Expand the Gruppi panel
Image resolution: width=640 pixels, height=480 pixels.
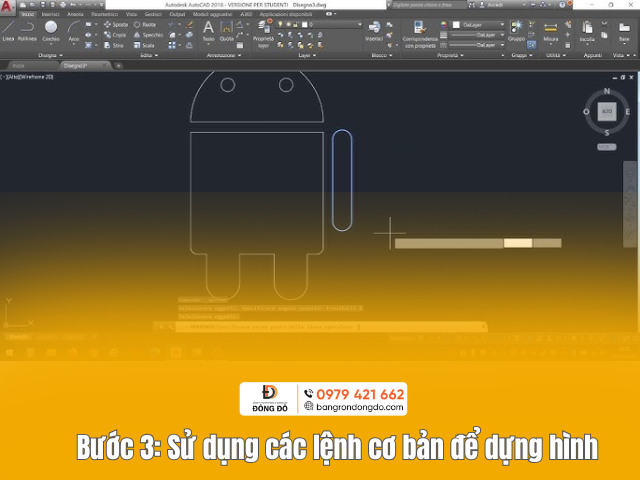tap(522, 55)
